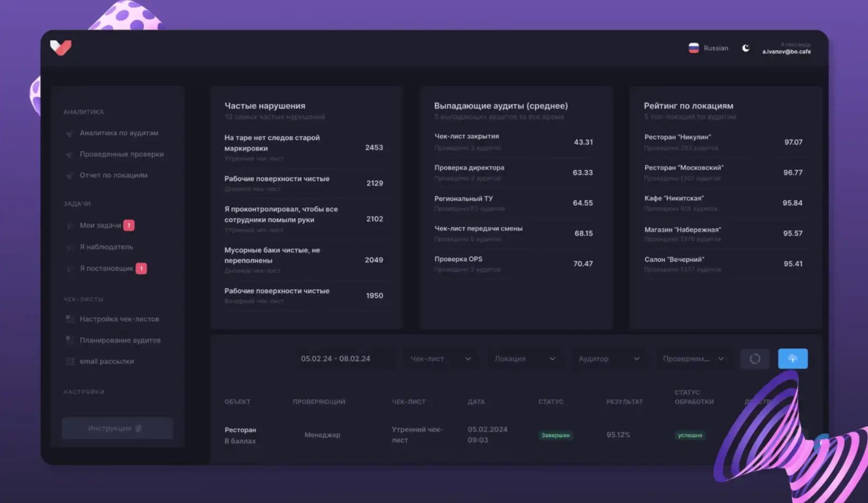Open Аналитика по аудитам in the sidebar

(119, 133)
